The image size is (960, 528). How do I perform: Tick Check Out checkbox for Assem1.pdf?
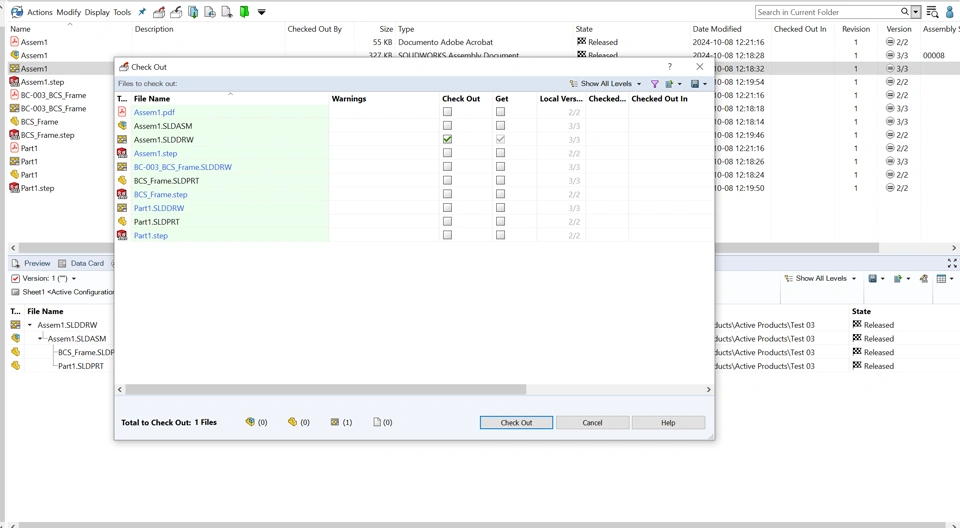pyautogui.click(x=448, y=112)
